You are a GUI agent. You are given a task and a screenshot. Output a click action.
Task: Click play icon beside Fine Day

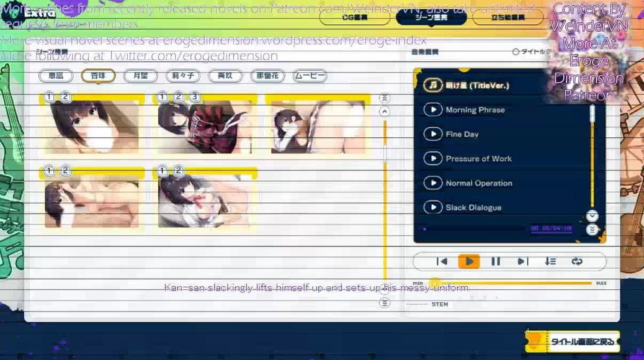(433, 134)
